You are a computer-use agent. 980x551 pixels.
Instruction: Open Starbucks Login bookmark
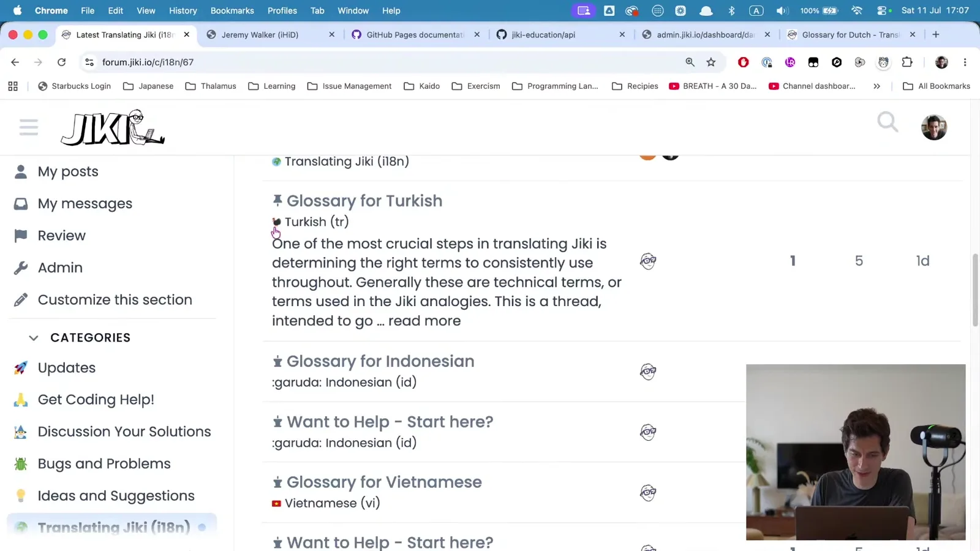75,86
